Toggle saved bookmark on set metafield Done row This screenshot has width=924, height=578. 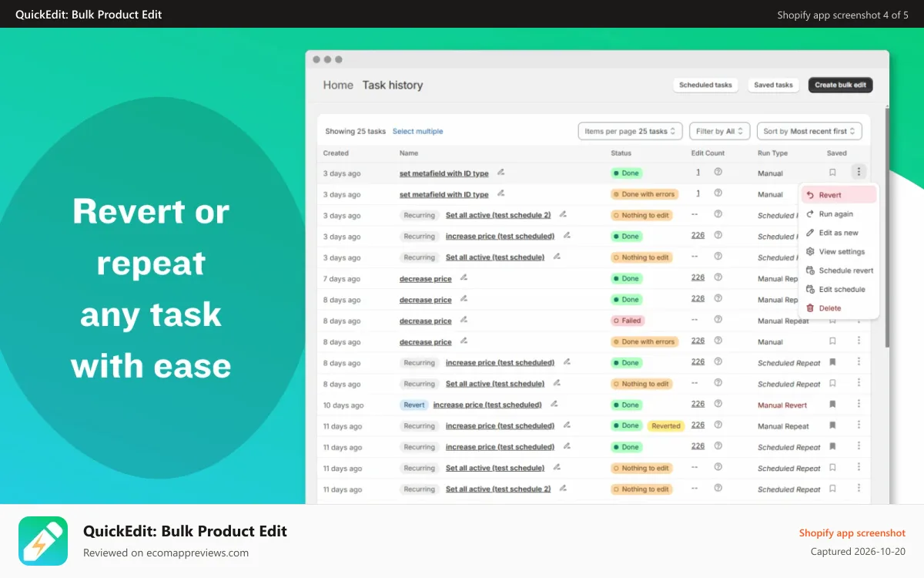click(832, 173)
